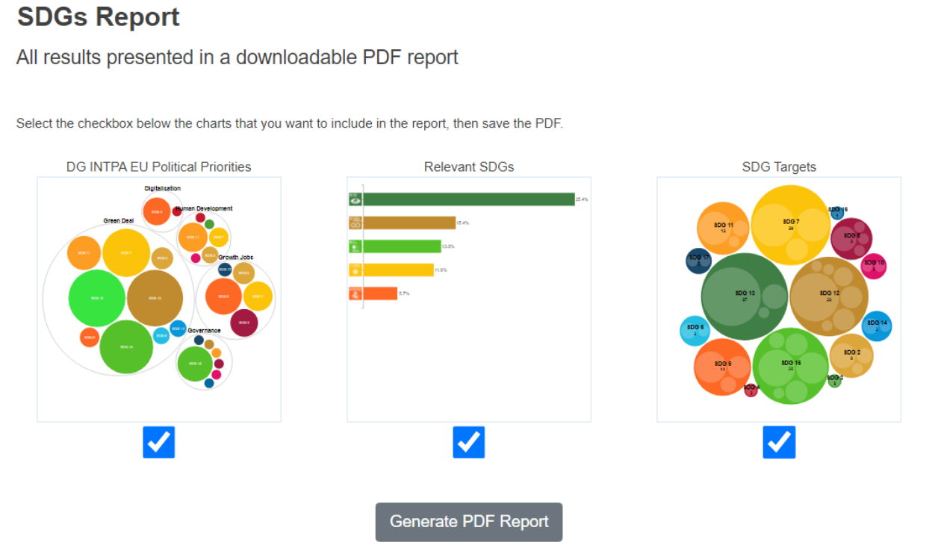Click the infinity icon beside the 15.4% bar

355,223
